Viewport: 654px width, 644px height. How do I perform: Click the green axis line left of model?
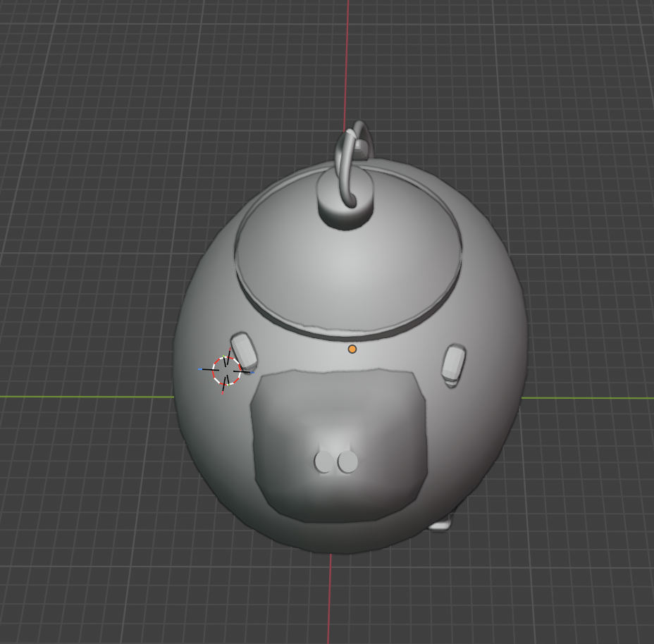(85, 397)
